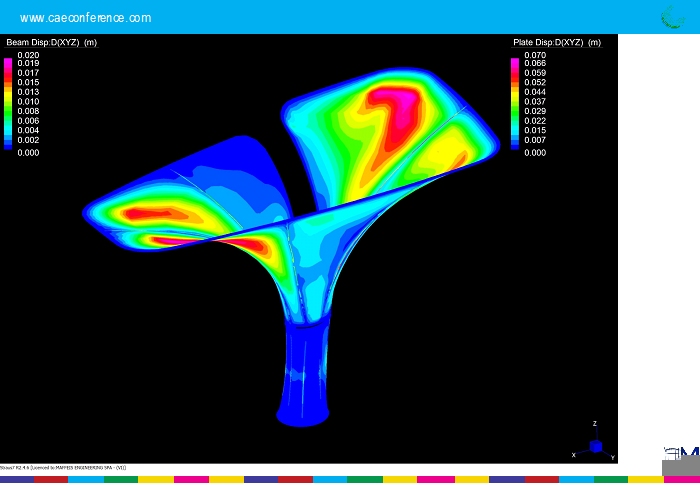Click the Z axis label of triad
The image size is (700, 485).
[595, 424]
